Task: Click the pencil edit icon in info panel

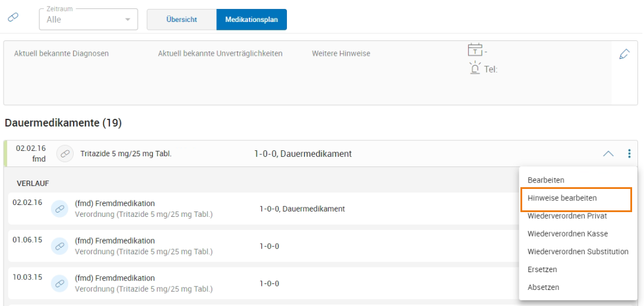Action: tap(624, 54)
